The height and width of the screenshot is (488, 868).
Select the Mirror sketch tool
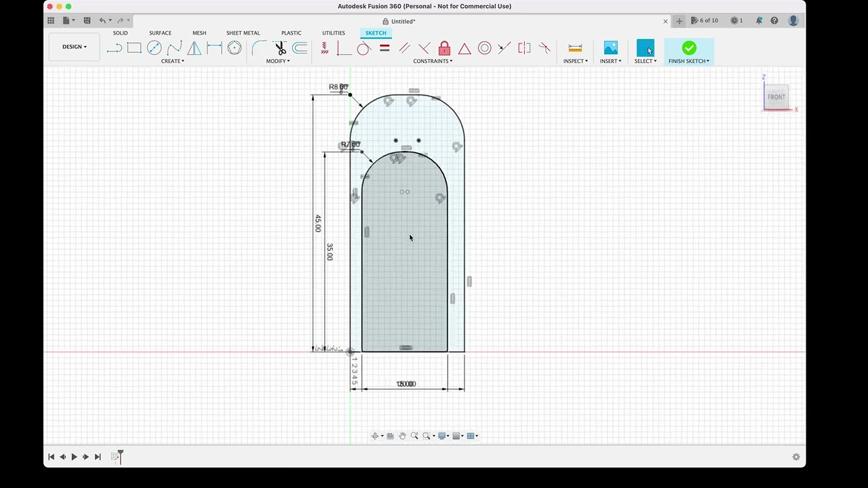[195, 48]
